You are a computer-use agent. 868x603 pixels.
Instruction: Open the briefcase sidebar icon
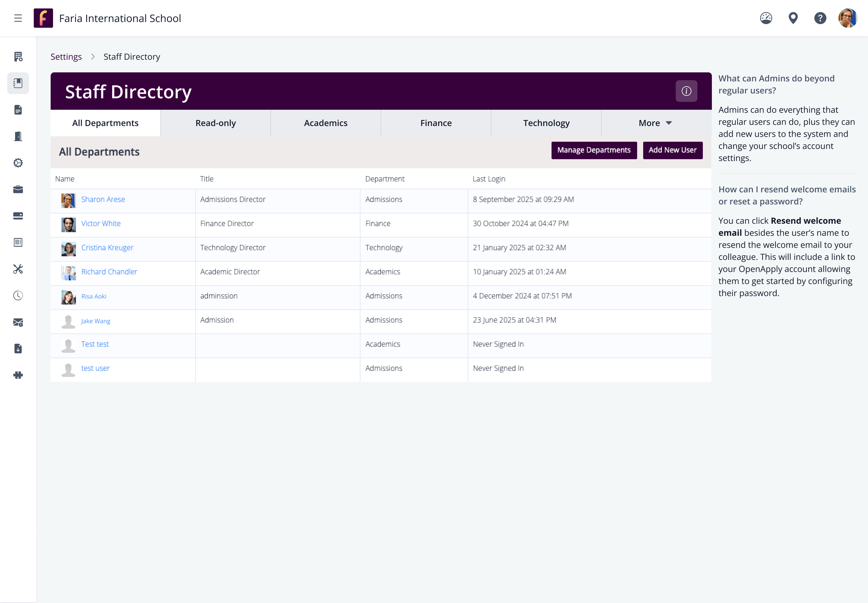pos(18,189)
